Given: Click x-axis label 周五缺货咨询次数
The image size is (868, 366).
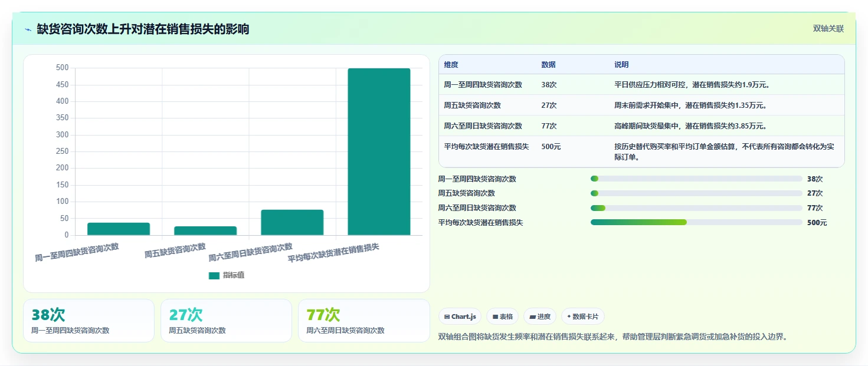Looking at the screenshot, I should (175, 251).
